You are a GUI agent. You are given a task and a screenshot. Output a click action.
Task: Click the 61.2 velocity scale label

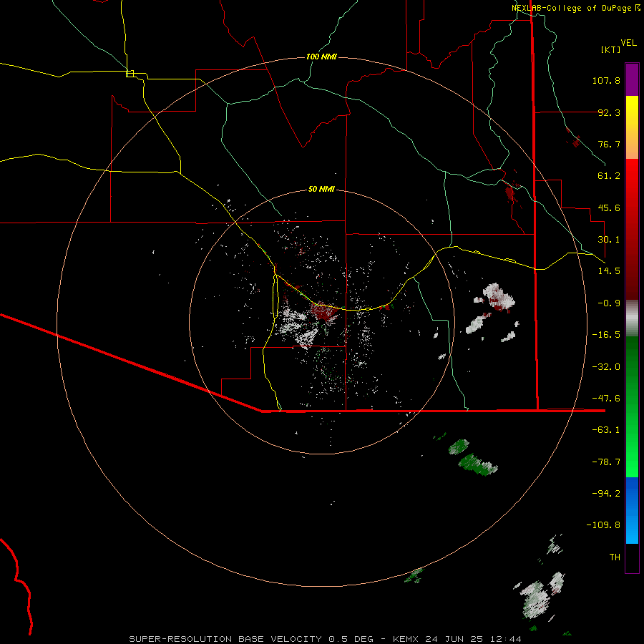click(x=609, y=176)
